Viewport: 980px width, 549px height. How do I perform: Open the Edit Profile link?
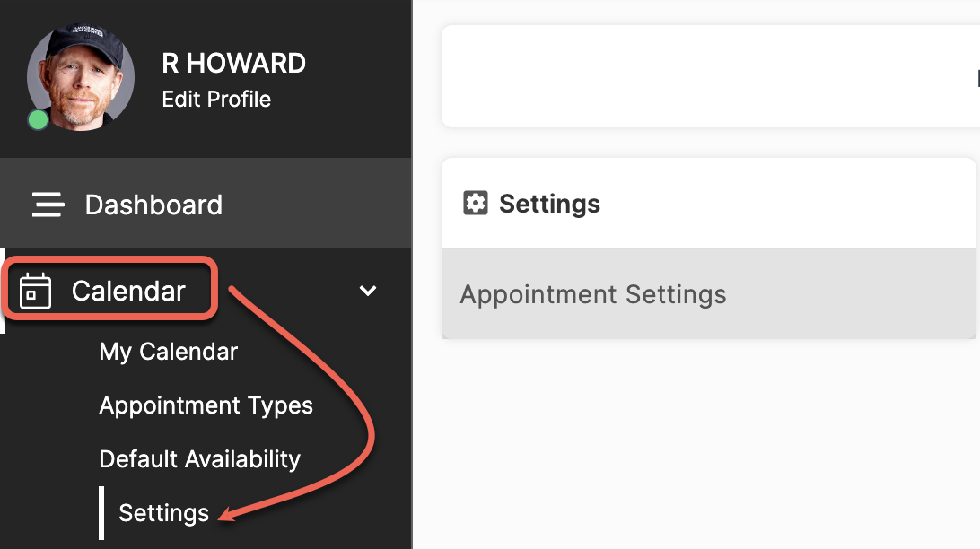pyautogui.click(x=216, y=99)
